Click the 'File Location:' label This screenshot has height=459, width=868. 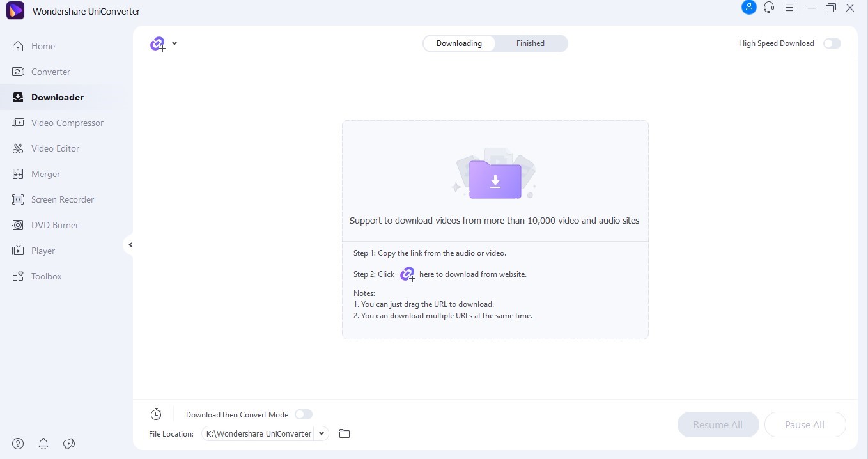coord(171,434)
